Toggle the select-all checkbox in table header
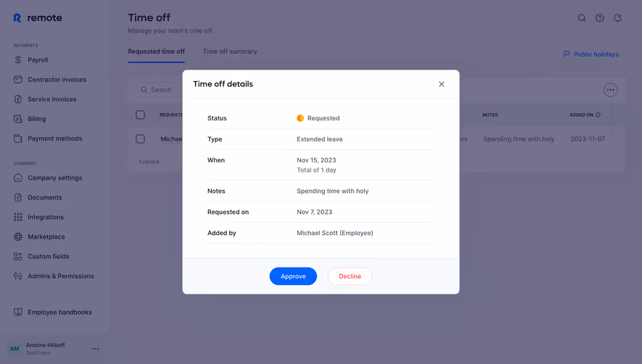This screenshot has width=642, height=364. (x=140, y=115)
